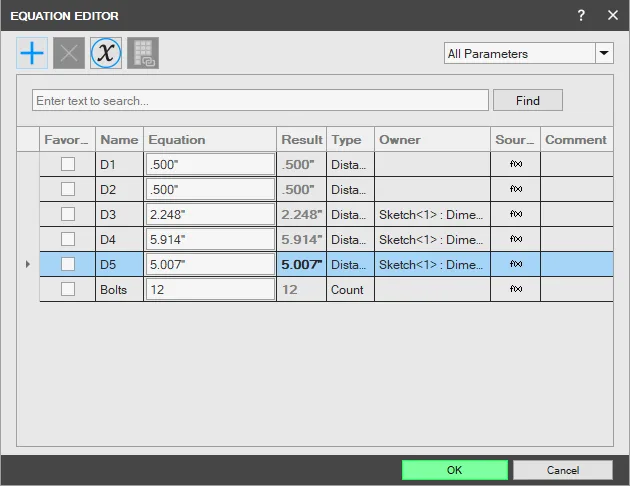The image size is (630, 486).
Task: Click the Comment cell for Bolts
Action: (x=577, y=289)
